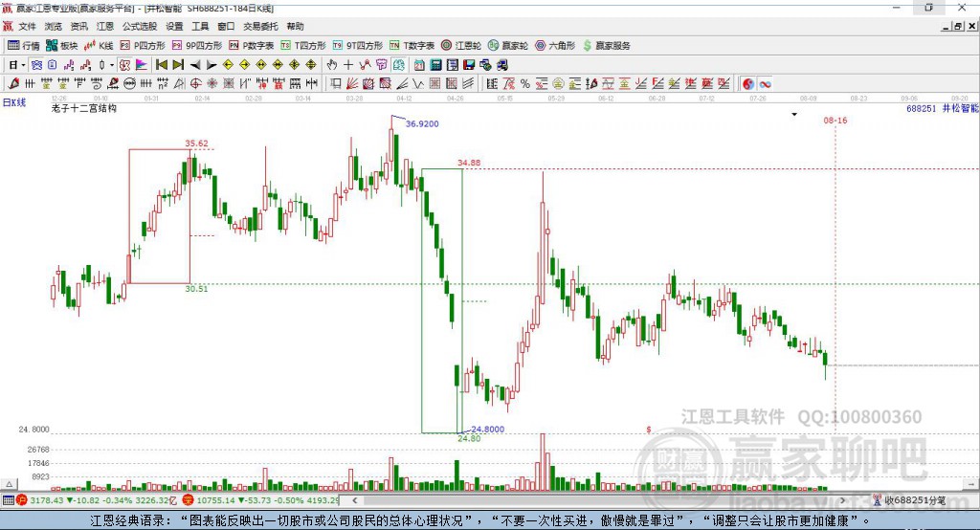Open the 赢家轮 wheel tool
Image resolution: width=980 pixels, height=530 pixels.
pos(507,46)
